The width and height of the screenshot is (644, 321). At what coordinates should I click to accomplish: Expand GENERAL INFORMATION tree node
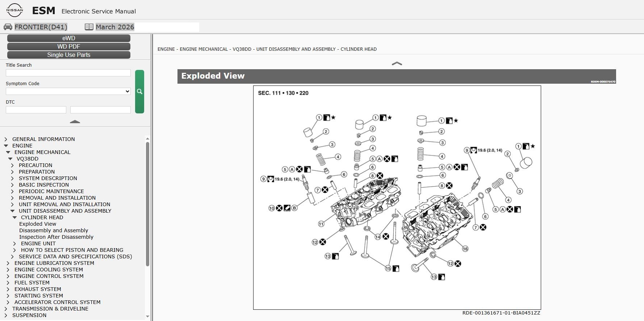pyautogui.click(x=6, y=139)
